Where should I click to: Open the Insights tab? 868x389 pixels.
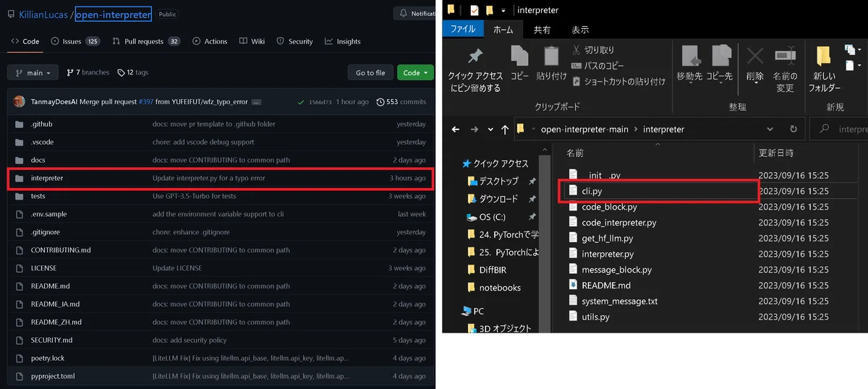coord(343,41)
